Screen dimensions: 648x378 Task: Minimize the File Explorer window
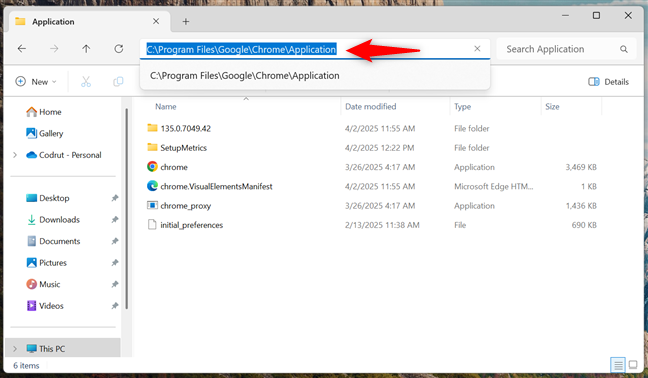(565, 16)
